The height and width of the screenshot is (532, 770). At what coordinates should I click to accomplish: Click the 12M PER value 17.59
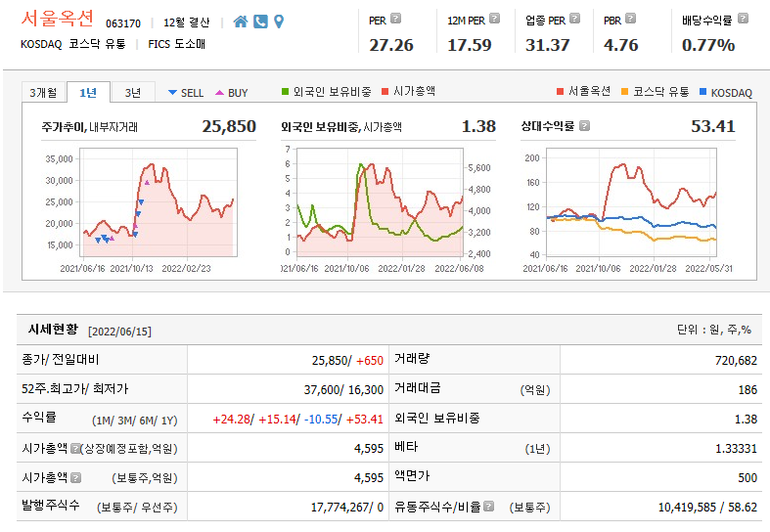point(470,45)
